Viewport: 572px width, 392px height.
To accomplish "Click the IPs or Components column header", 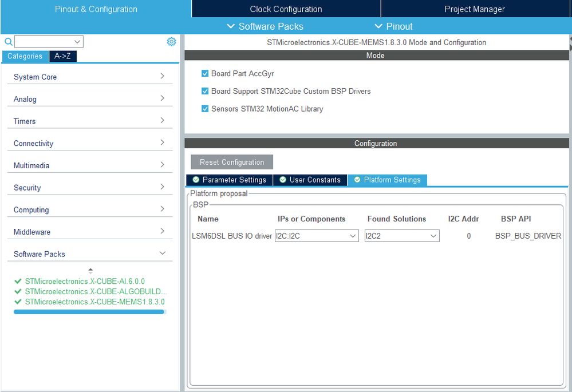I will point(311,219).
